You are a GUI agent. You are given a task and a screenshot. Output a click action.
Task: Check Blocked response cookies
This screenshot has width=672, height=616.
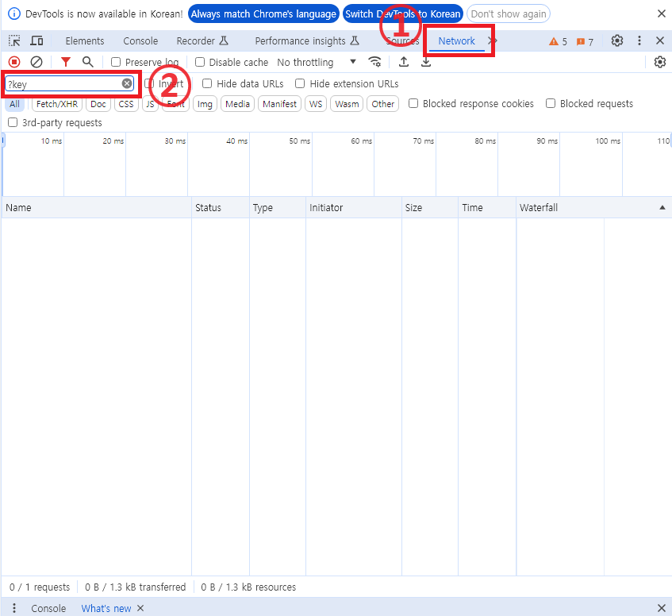413,103
